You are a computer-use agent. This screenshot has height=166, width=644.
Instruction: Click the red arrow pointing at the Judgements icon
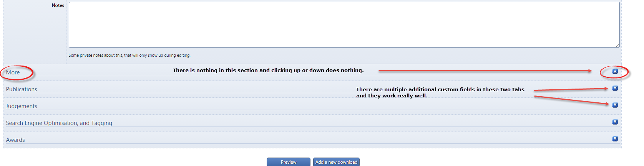[571, 100]
